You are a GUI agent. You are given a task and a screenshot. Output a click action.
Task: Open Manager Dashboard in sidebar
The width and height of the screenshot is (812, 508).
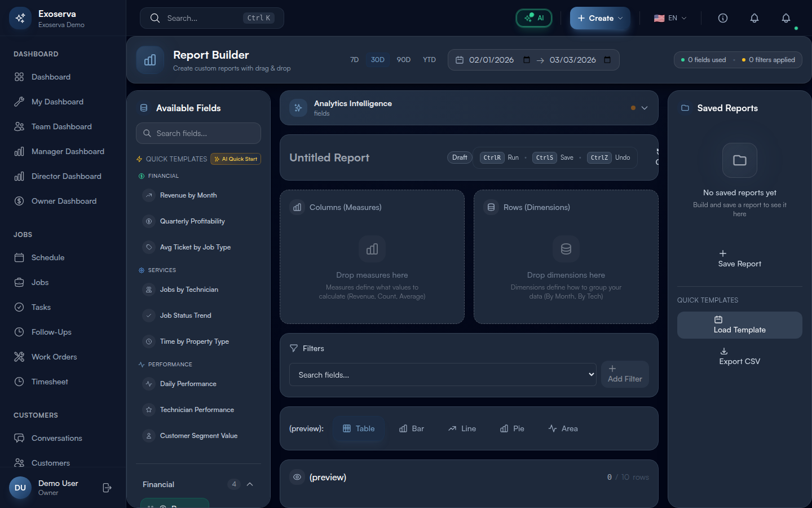[x=68, y=151]
